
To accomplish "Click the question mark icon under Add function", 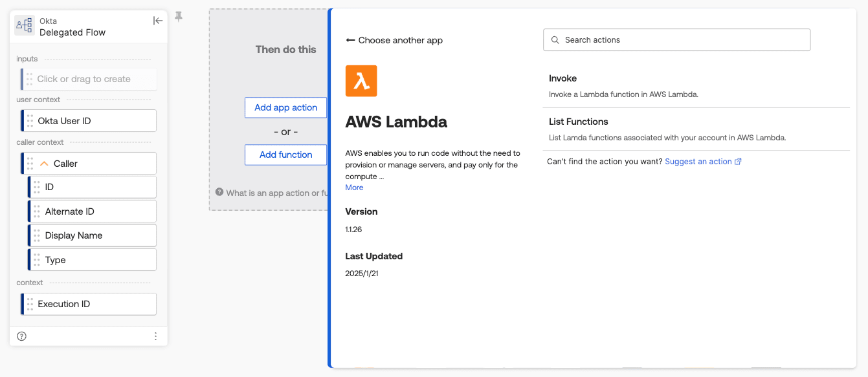I will [219, 192].
